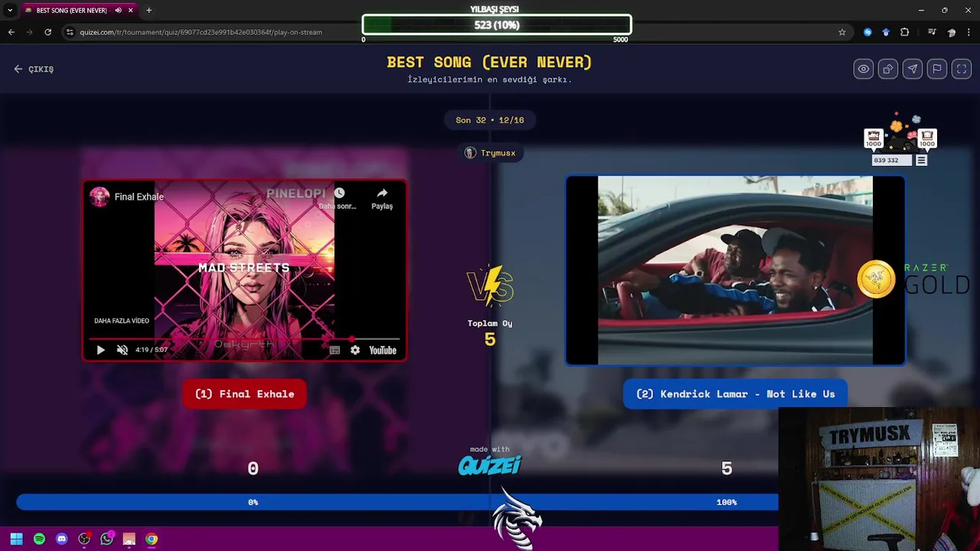The width and height of the screenshot is (980, 551).
Task: Click the right vote count 5
Action: coord(727,468)
